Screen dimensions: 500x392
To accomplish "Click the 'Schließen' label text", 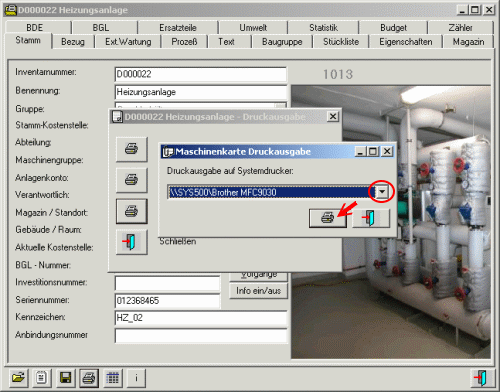I will coord(178,241).
